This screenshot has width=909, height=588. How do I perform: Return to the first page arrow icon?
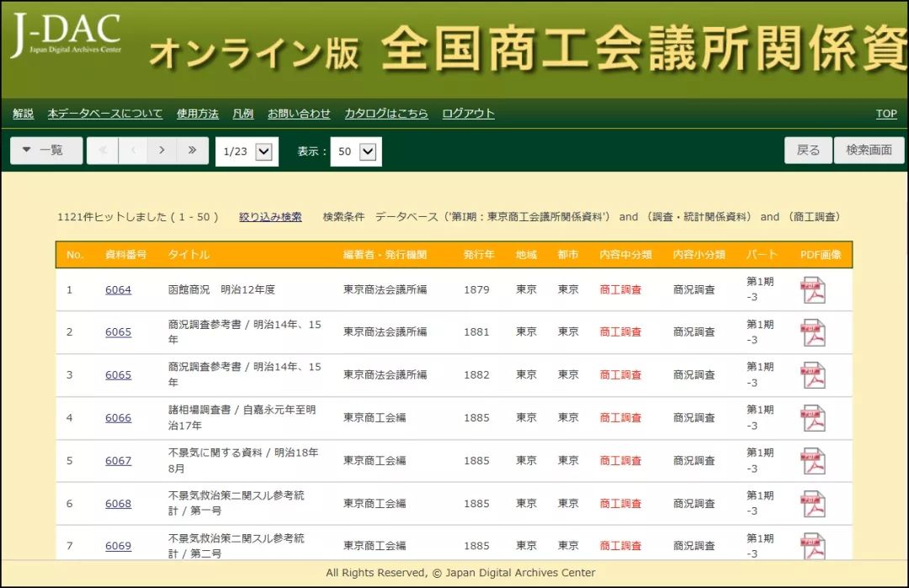click(x=103, y=151)
